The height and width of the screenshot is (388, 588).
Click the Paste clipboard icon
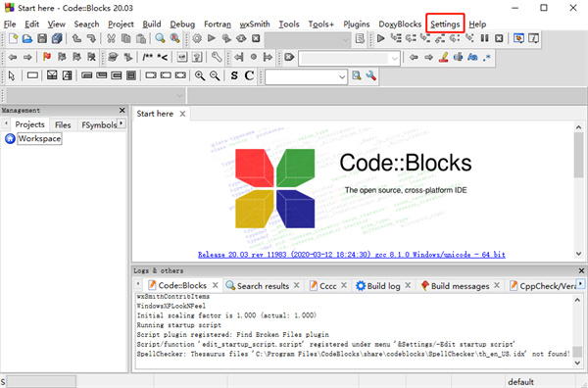pyautogui.click(x=141, y=38)
